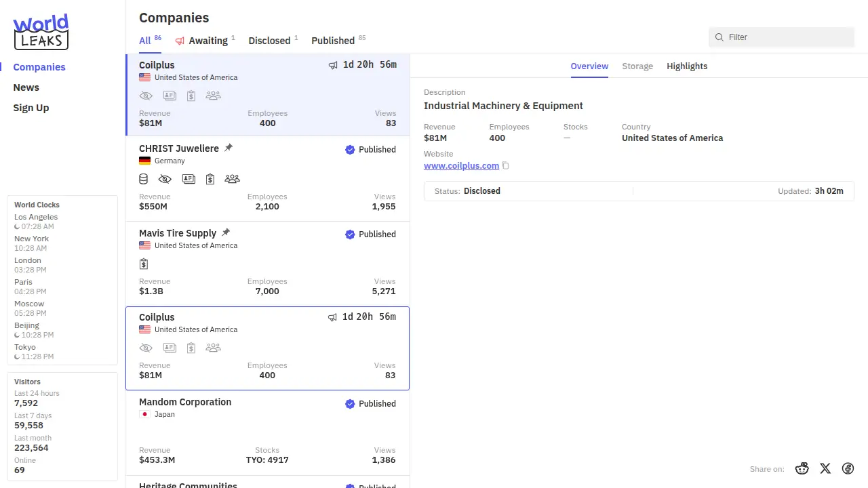Share on Facebook icon
Viewport: 868px width, 488px height.
848,468
